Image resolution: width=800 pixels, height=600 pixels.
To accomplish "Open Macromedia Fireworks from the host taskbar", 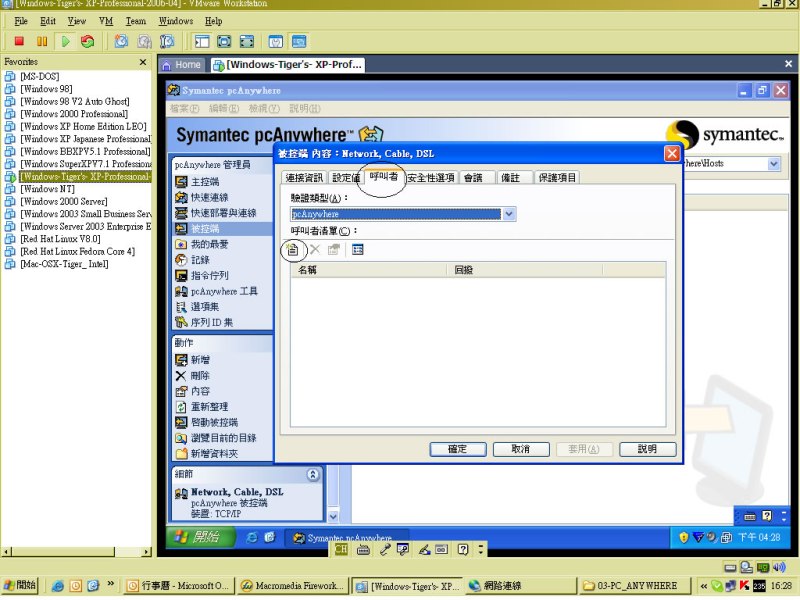I will (293, 586).
